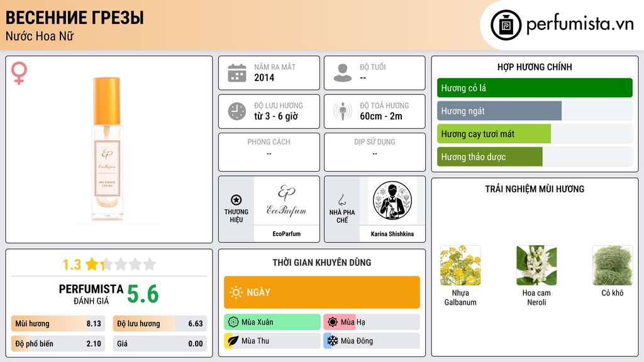Click the sillage value 60cm - 2m
The image size is (644, 362).
click(381, 116)
